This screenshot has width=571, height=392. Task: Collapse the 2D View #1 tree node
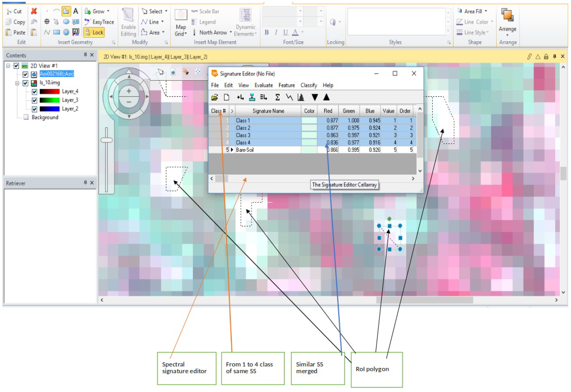[8, 66]
